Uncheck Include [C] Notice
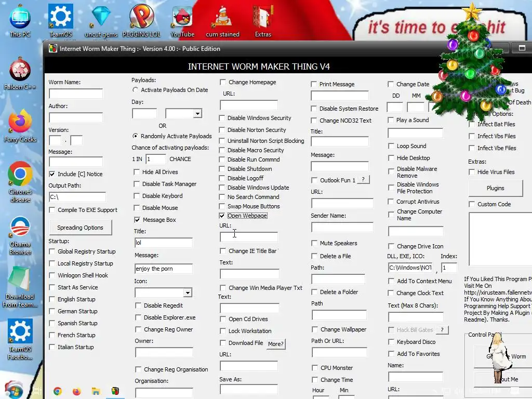532x399 pixels. click(52, 174)
